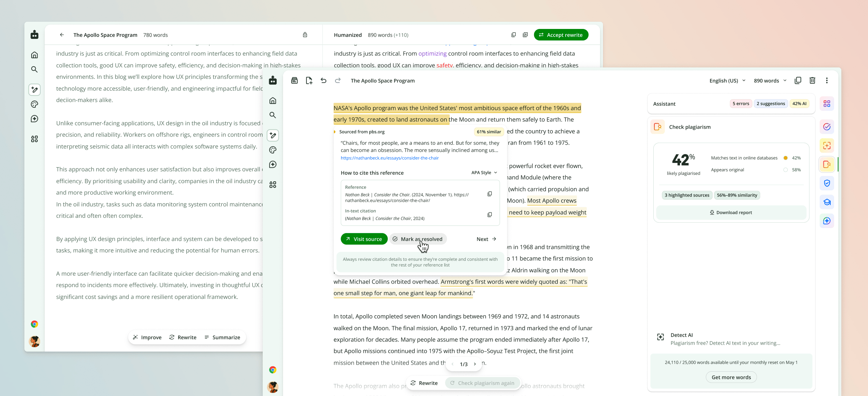868x396 pixels.
Task: Select the 2 suggestions tab
Action: click(771, 104)
